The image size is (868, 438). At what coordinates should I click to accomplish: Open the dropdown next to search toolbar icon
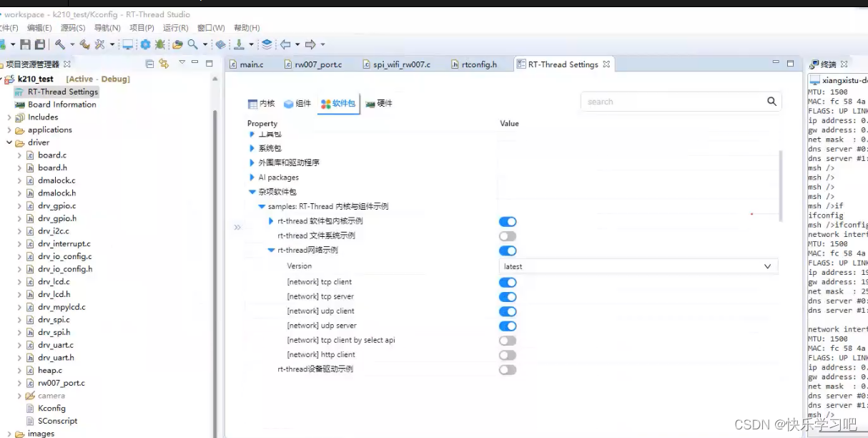[x=205, y=44]
